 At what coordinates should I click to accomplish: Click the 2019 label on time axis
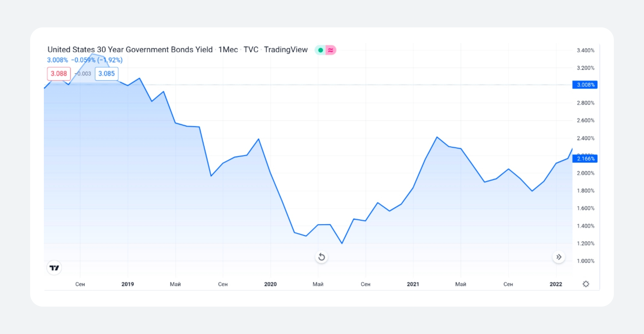pos(127,284)
